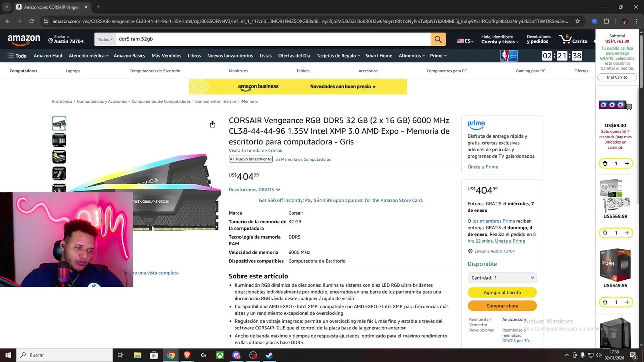644x362 pixels.
Task: Open the tab search dropdown arrow
Action: 6,7
